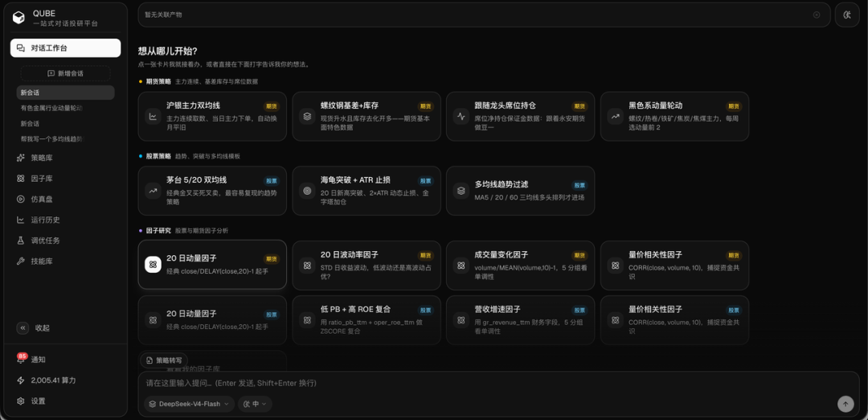Click the 期货策略 section heading
The image size is (868, 420).
[x=158, y=81]
